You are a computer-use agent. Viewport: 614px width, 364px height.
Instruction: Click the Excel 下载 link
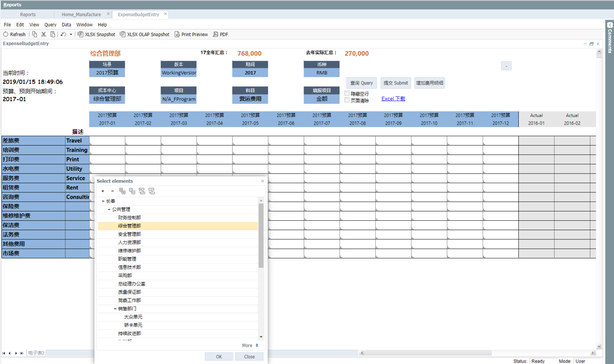coord(393,99)
